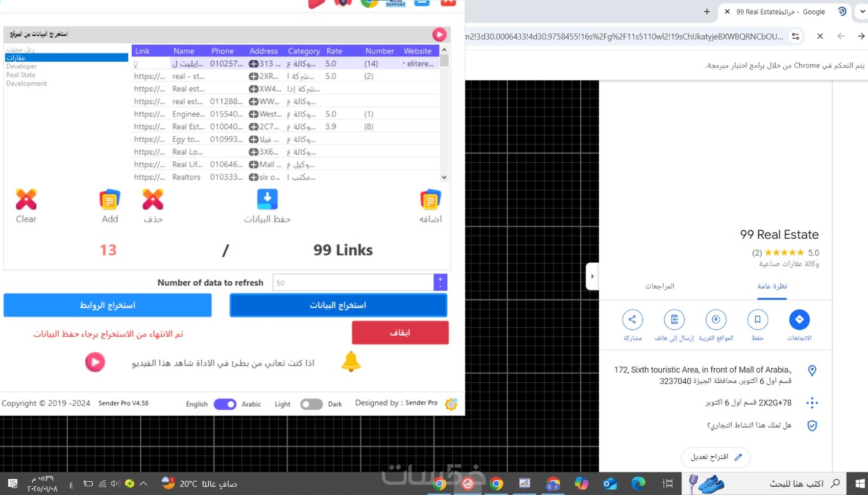The width and height of the screenshot is (868, 495).
Task: Click Chrome site settings tune icon
Action: [x=795, y=36]
